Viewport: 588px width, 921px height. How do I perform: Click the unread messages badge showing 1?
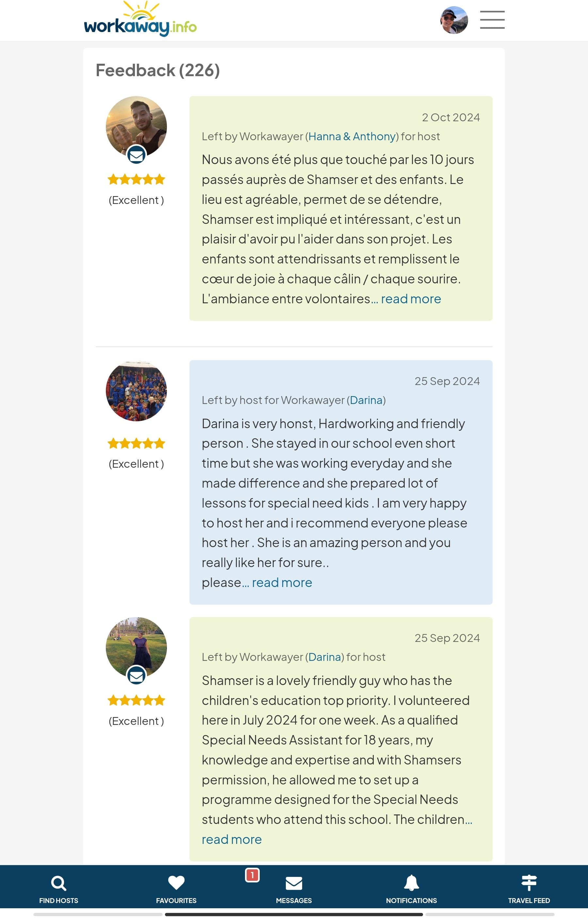pyautogui.click(x=252, y=875)
